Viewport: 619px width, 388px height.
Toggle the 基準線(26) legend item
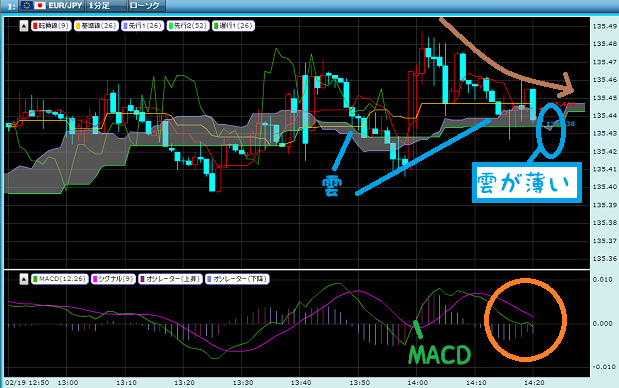[96, 26]
